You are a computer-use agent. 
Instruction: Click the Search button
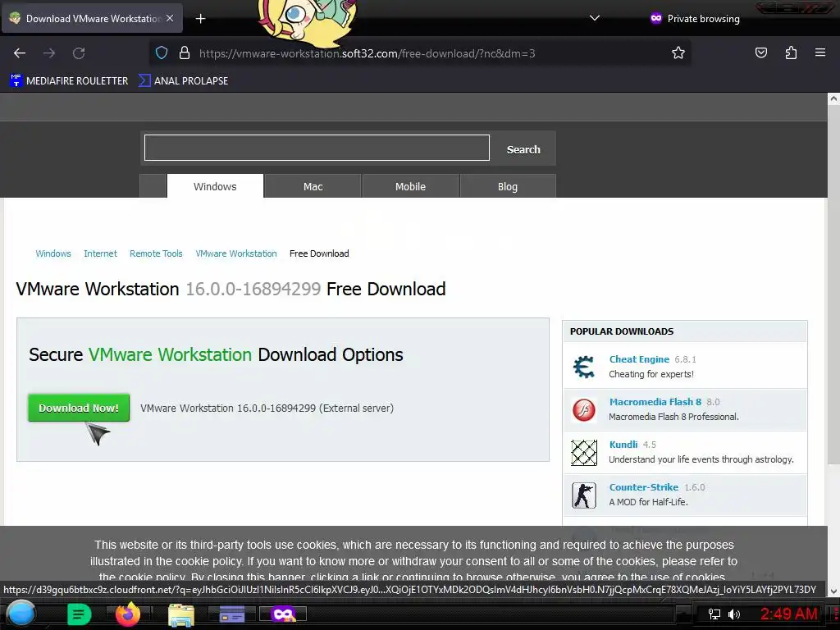pyautogui.click(x=523, y=149)
